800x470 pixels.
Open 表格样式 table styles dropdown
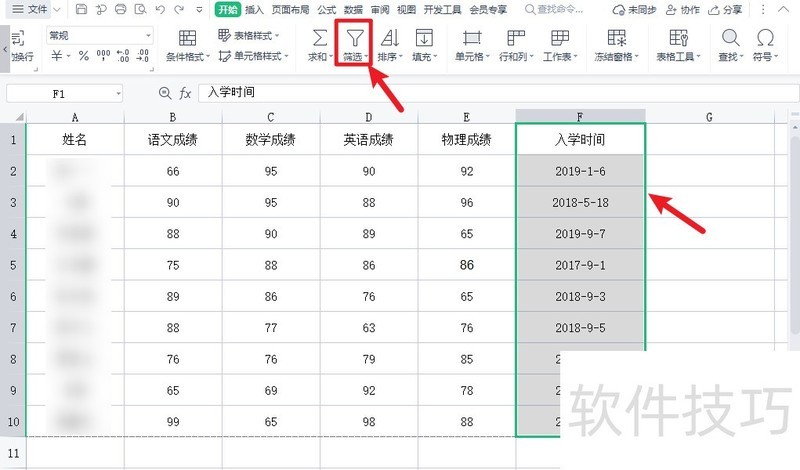[248, 35]
